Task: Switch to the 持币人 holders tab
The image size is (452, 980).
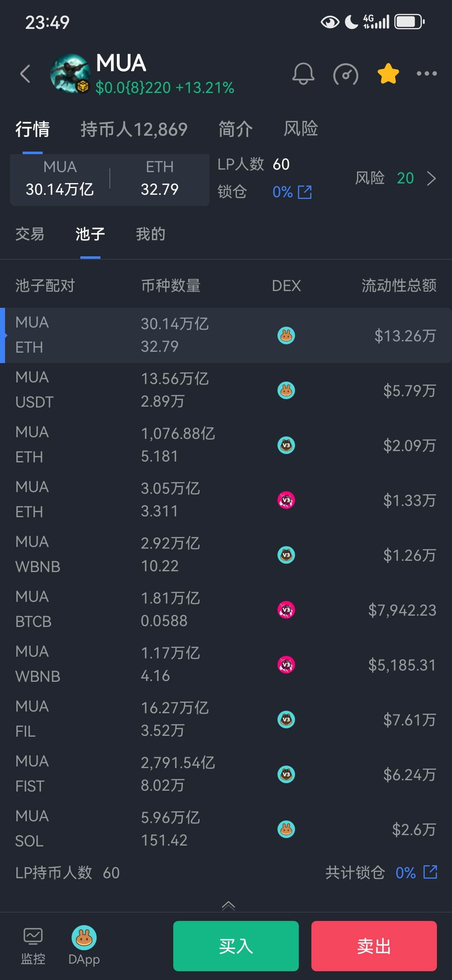Action: pos(134,129)
